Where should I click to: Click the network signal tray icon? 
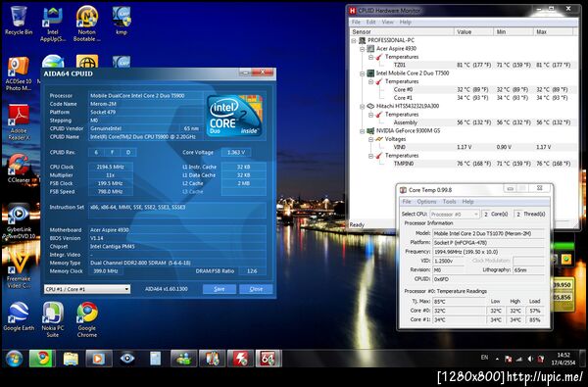[x=519, y=359]
